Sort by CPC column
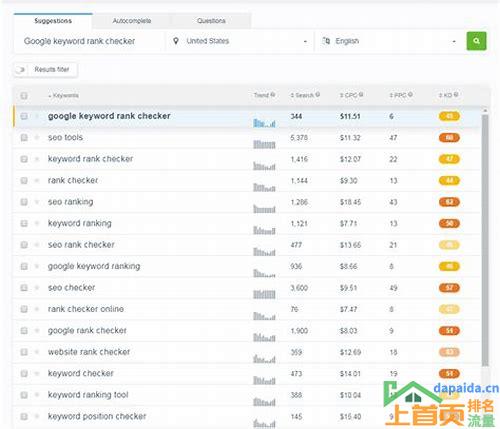The height and width of the screenshot is (429, 500). (349, 95)
